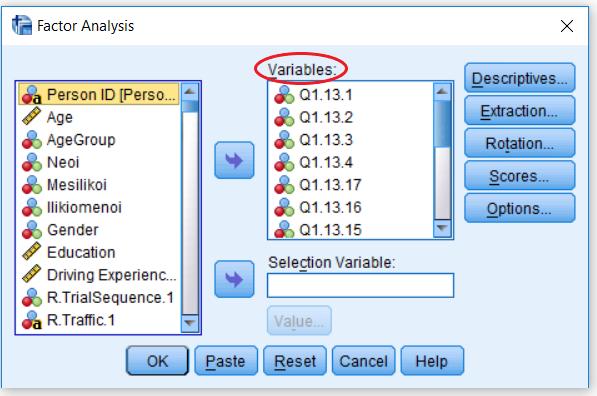This screenshot has width=597, height=396.
Task: Click the Q1.13.1 variable nominal icon
Action: click(284, 94)
